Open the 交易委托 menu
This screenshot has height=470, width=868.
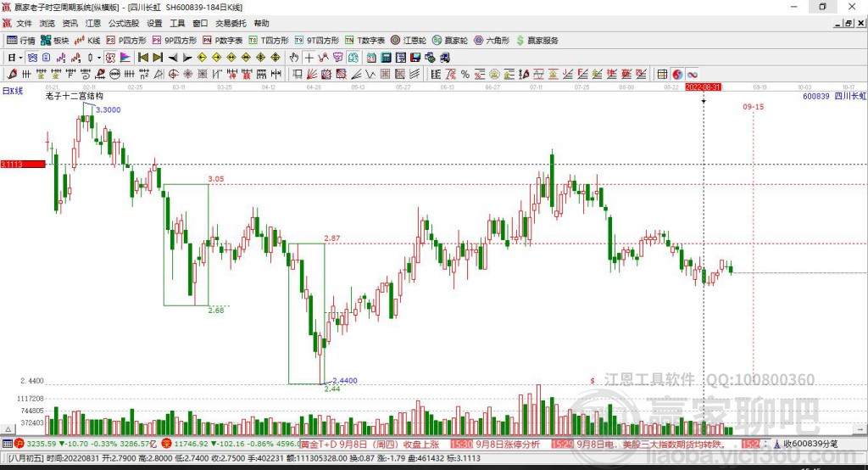pyautogui.click(x=231, y=23)
